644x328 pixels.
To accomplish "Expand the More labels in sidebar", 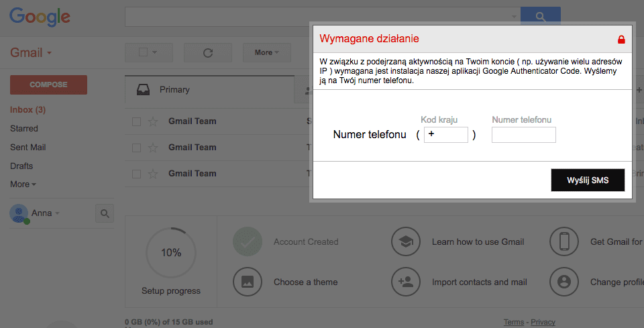I will click(23, 184).
